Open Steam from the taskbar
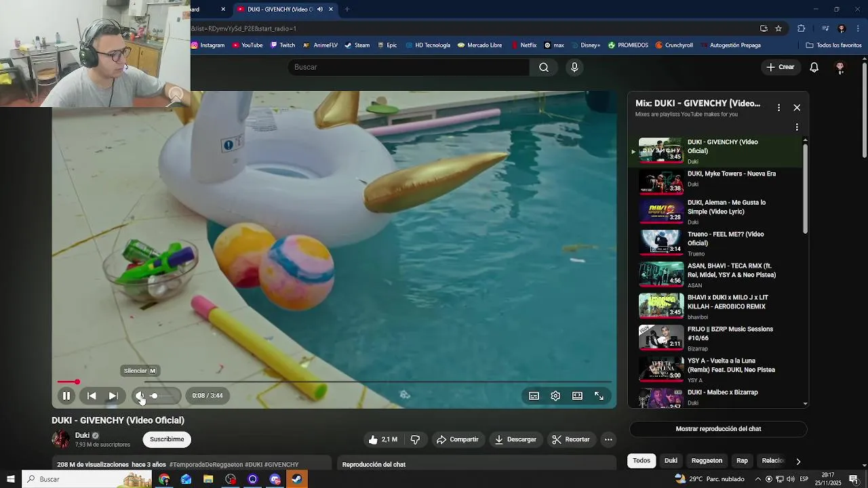 point(297,479)
